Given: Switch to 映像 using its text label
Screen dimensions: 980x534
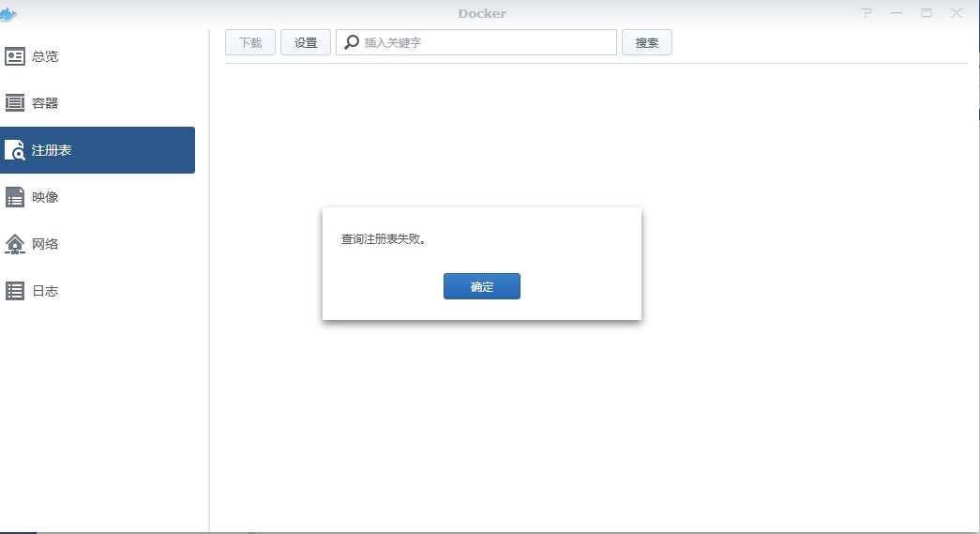Looking at the screenshot, I should 45,197.
